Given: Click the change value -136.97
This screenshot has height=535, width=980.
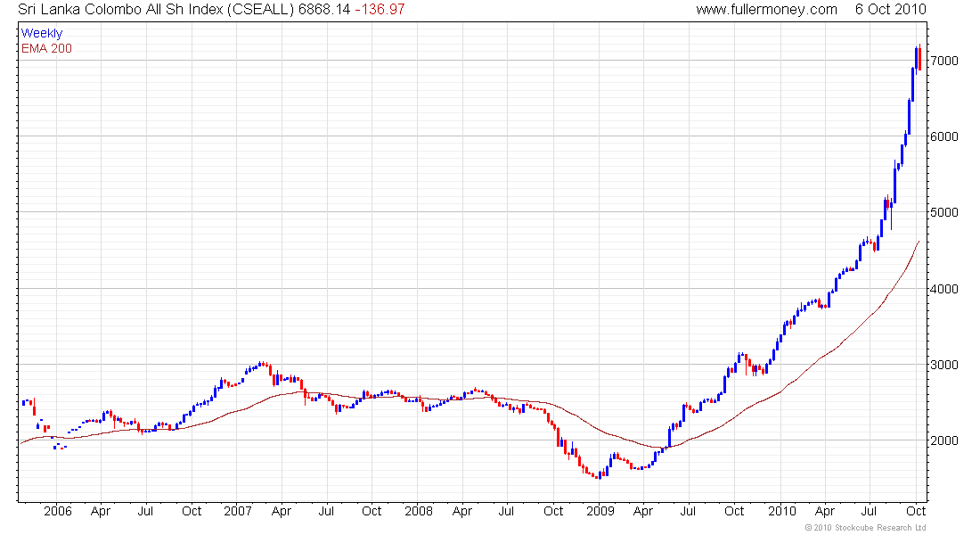Looking at the screenshot, I should coord(380,10).
